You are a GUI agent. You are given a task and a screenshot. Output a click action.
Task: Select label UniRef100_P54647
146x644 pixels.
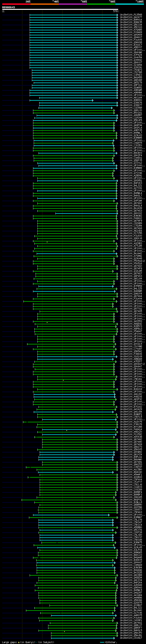131,331
